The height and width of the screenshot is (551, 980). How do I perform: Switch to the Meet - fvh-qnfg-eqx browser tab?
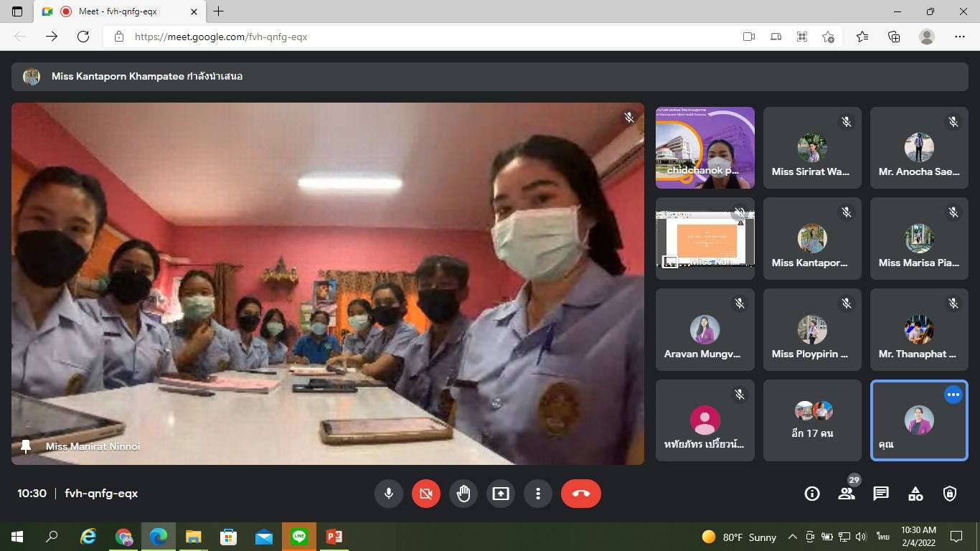tap(118, 11)
